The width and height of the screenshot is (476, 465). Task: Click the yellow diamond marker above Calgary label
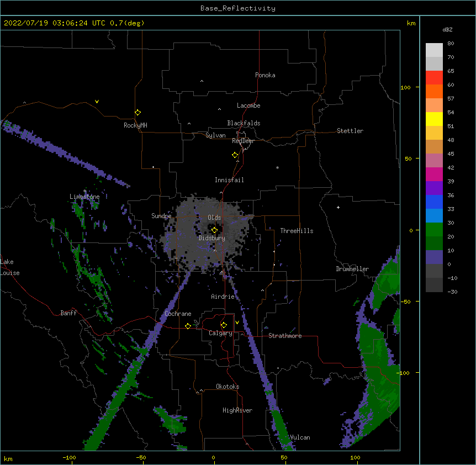224,325
